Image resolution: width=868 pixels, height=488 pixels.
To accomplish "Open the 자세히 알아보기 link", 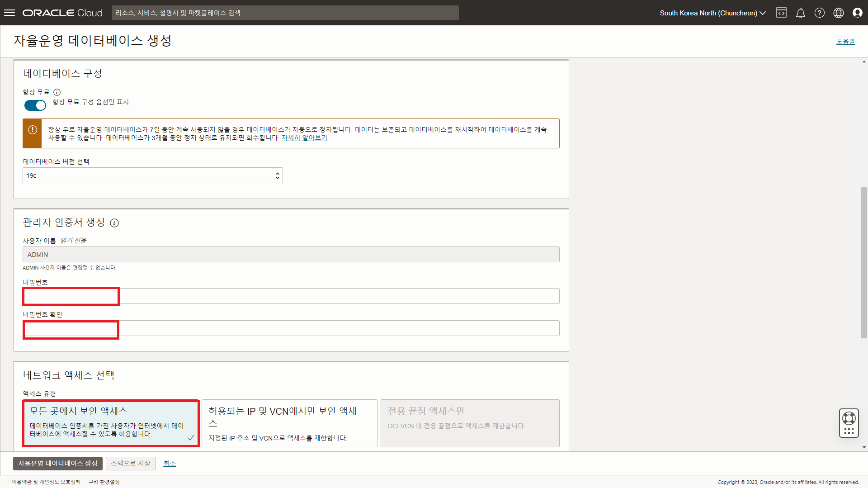I will (x=304, y=137).
